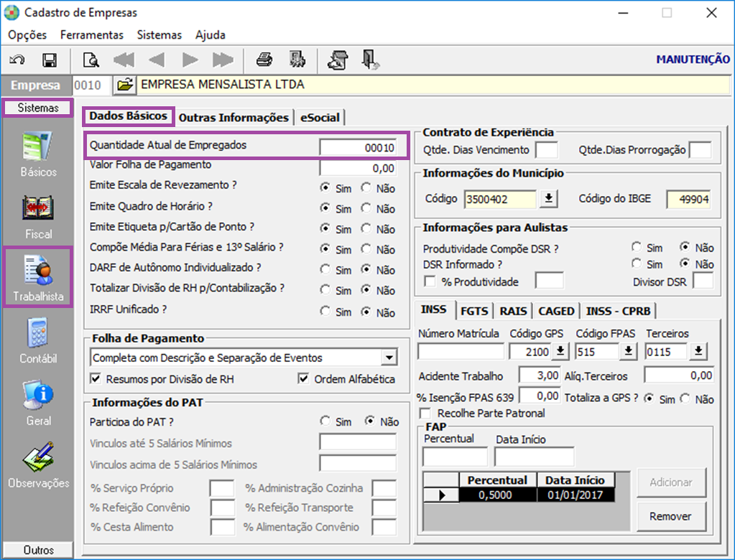
Task: Open the Ferramentas menu
Action: tap(92, 35)
